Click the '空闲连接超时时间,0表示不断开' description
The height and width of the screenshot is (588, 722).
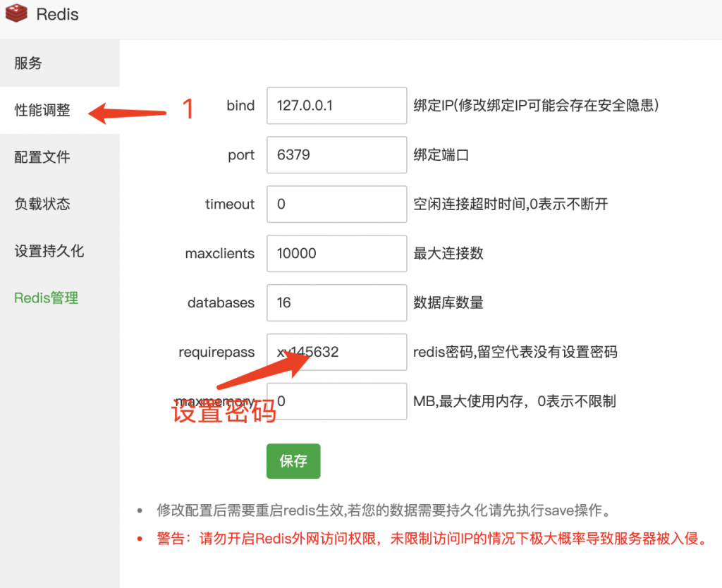(x=510, y=204)
